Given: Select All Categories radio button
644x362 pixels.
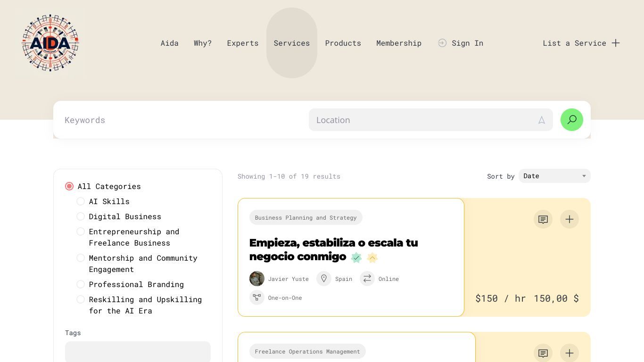Looking at the screenshot, I should pos(69,186).
